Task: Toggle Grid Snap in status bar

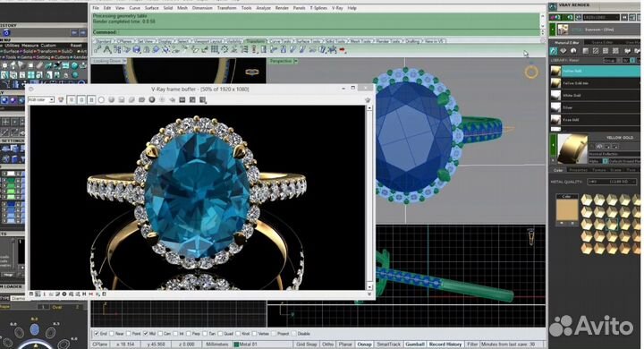Action: click(307, 344)
